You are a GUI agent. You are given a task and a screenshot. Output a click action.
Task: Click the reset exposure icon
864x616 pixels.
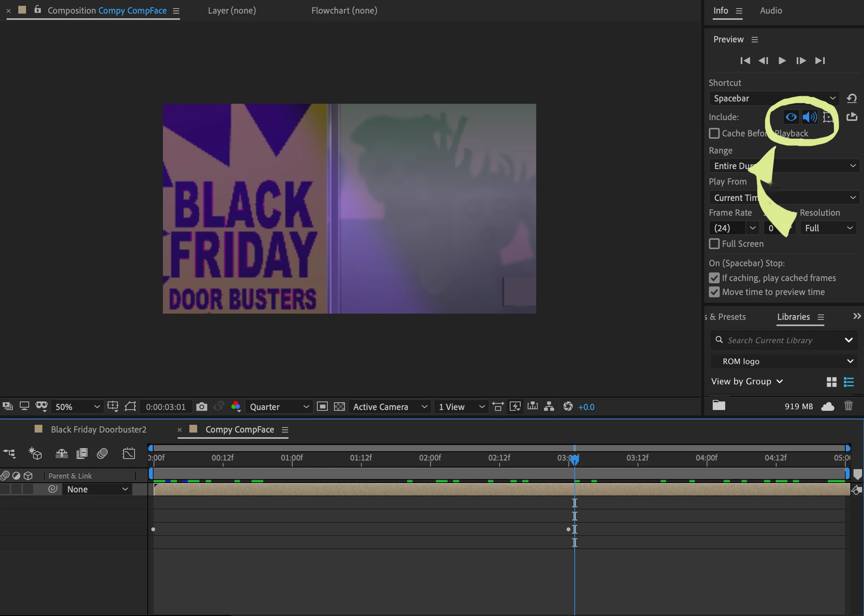[568, 407]
